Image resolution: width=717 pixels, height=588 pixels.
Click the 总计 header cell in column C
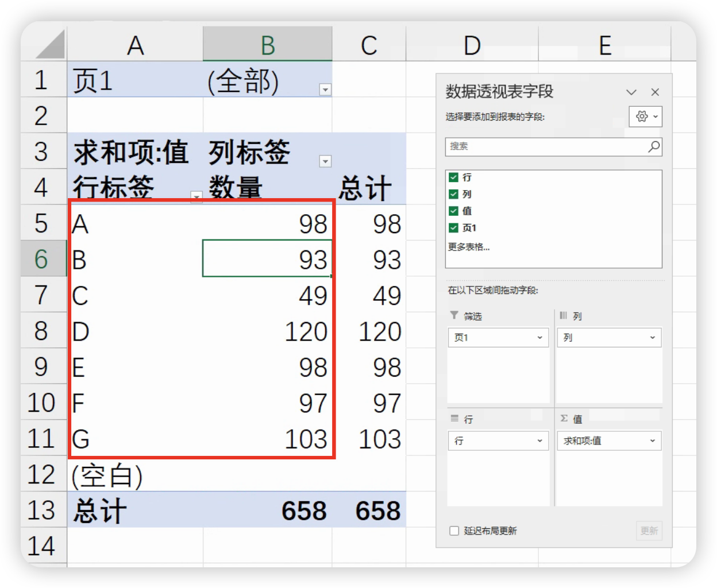click(x=369, y=187)
